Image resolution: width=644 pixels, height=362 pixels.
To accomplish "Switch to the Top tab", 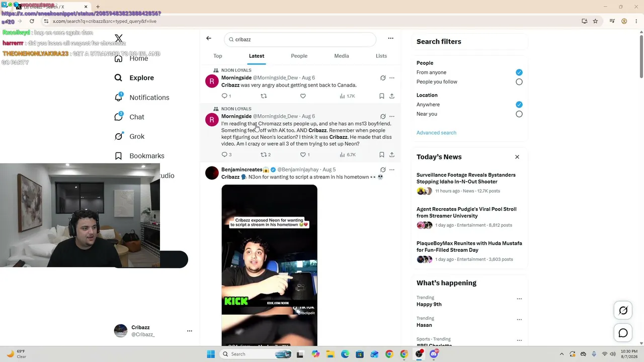I will pos(218,56).
